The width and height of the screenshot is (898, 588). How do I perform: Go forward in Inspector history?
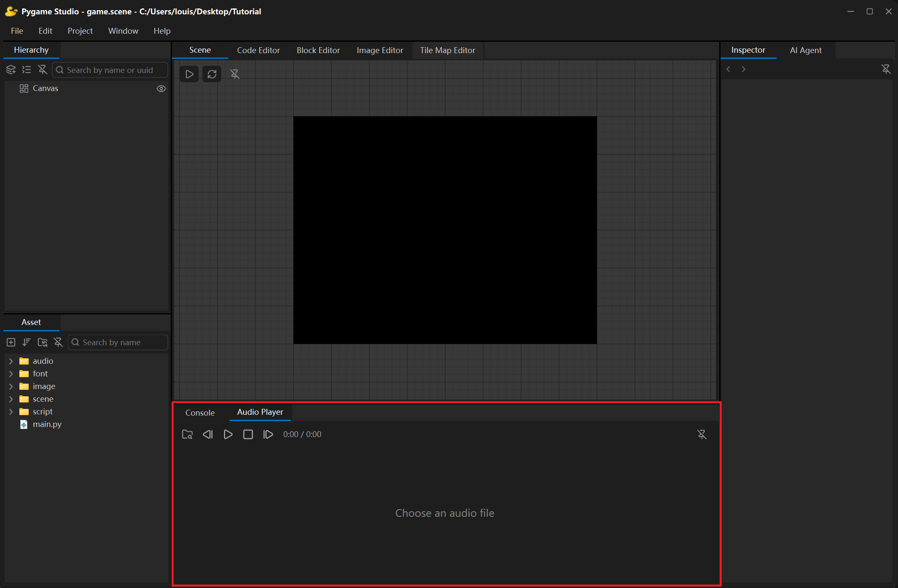[743, 69]
